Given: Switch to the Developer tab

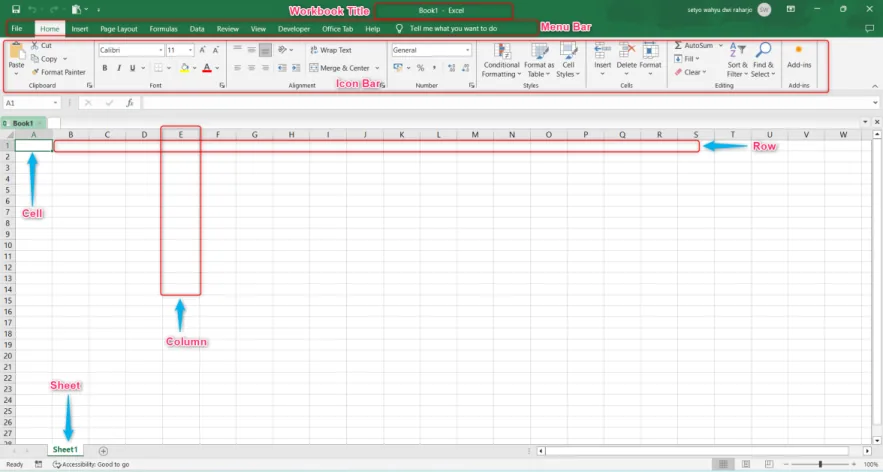Looking at the screenshot, I should 294,29.
